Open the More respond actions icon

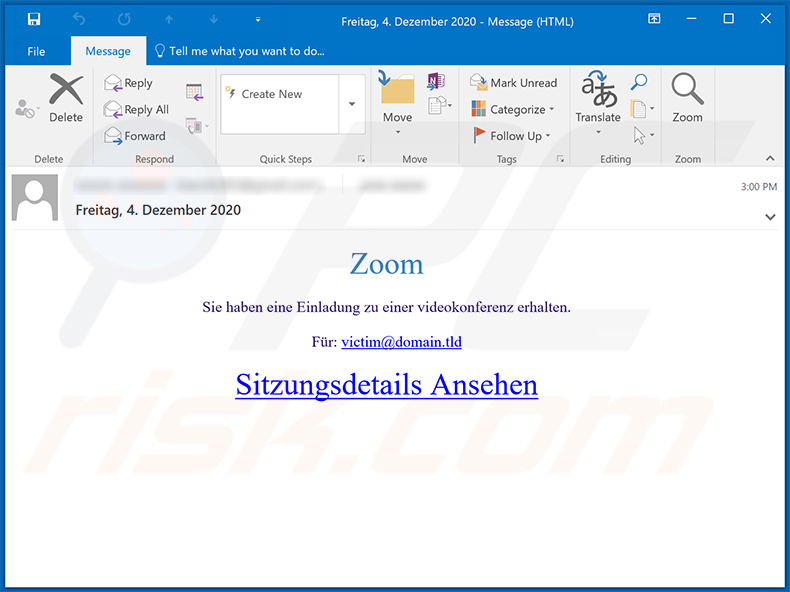coord(196,125)
